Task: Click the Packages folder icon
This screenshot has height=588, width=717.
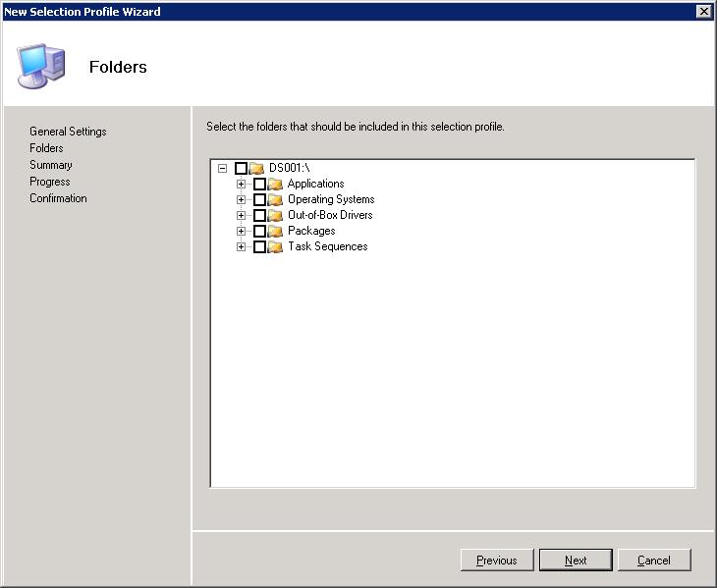Action: tap(276, 232)
